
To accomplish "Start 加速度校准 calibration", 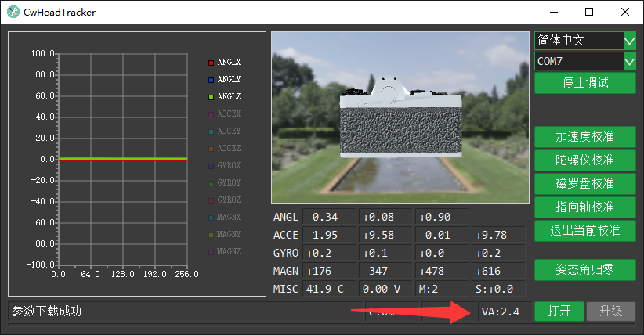I will 585,137.
